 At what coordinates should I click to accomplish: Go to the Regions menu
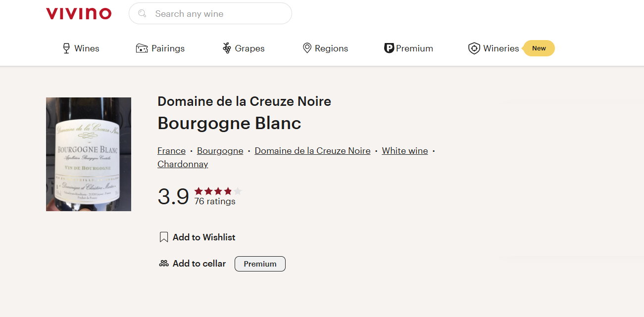click(331, 48)
